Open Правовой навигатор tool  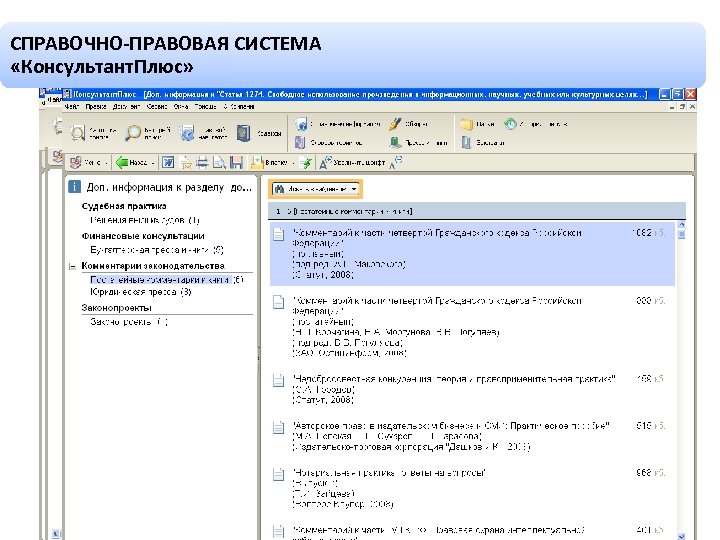[203, 133]
